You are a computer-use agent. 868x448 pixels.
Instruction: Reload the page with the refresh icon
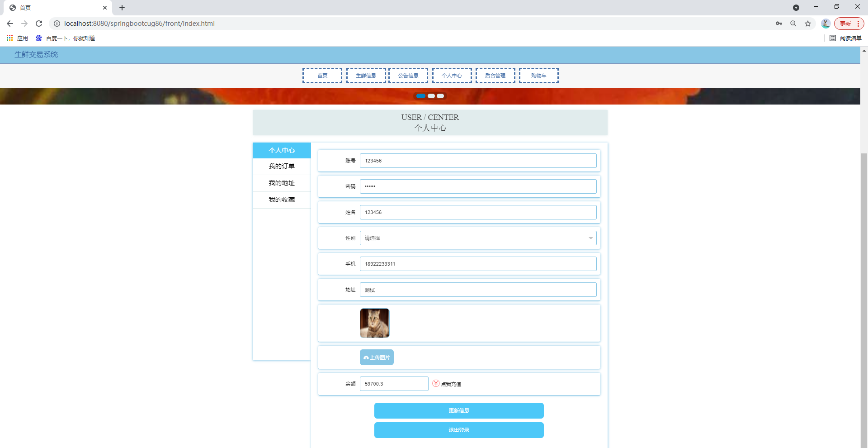pyautogui.click(x=39, y=24)
